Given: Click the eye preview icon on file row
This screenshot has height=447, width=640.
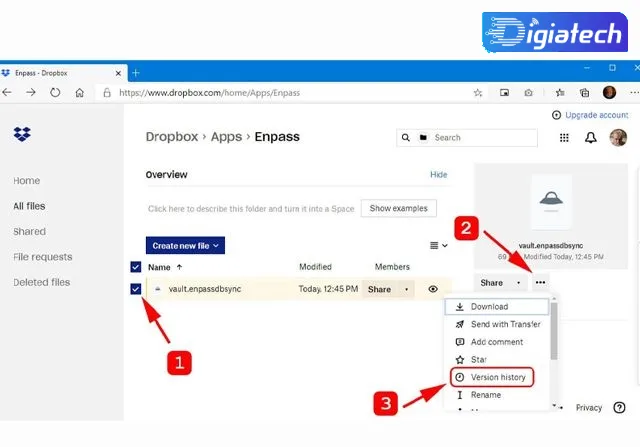Looking at the screenshot, I should [x=433, y=289].
